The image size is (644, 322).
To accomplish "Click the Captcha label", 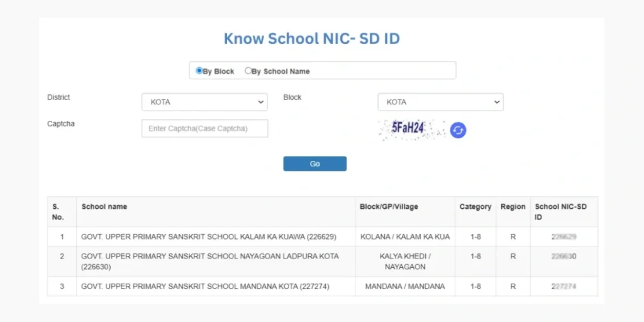I will coord(61,124).
